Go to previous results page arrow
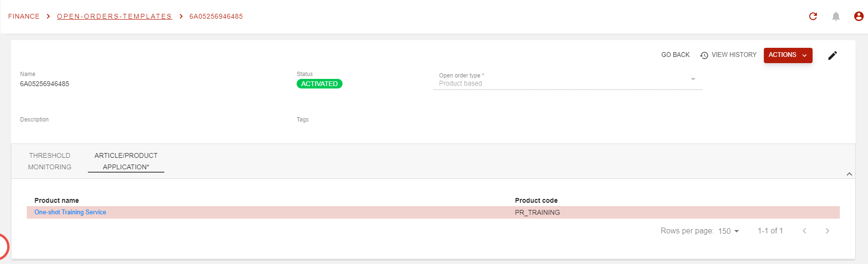Screen dimensions: 868x264 tap(804, 231)
